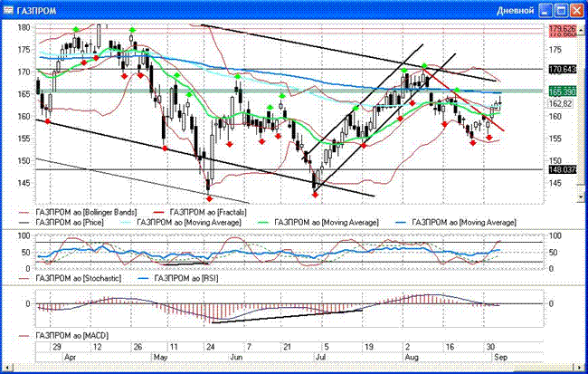Click the Дневной timeframe label in title bar
588x374 pixels.
coord(515,11)
